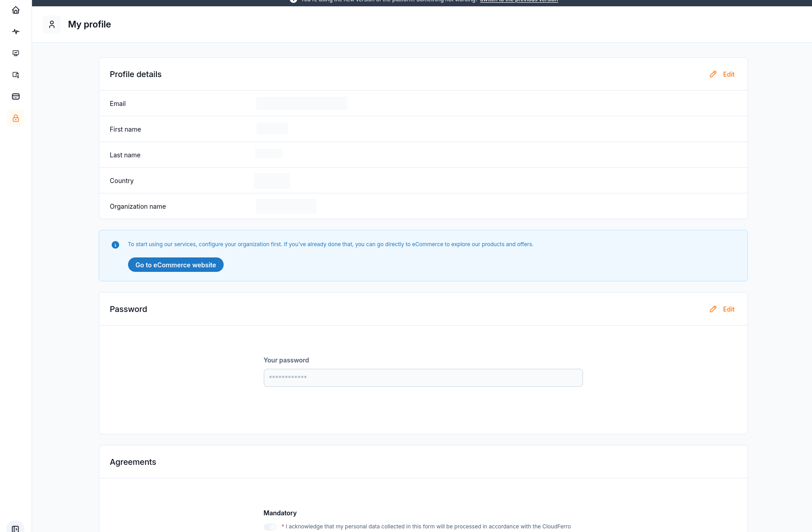This screenshot has height=532, width=812.
Task: Click the 'To start using our services' notice text
Action: point(330,244)
